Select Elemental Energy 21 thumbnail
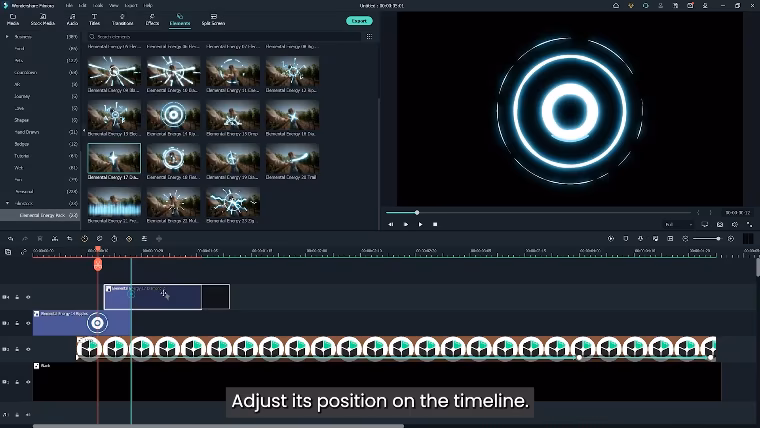Image resolution: width=760 pixels, height=428 pixels. point(114,202)
